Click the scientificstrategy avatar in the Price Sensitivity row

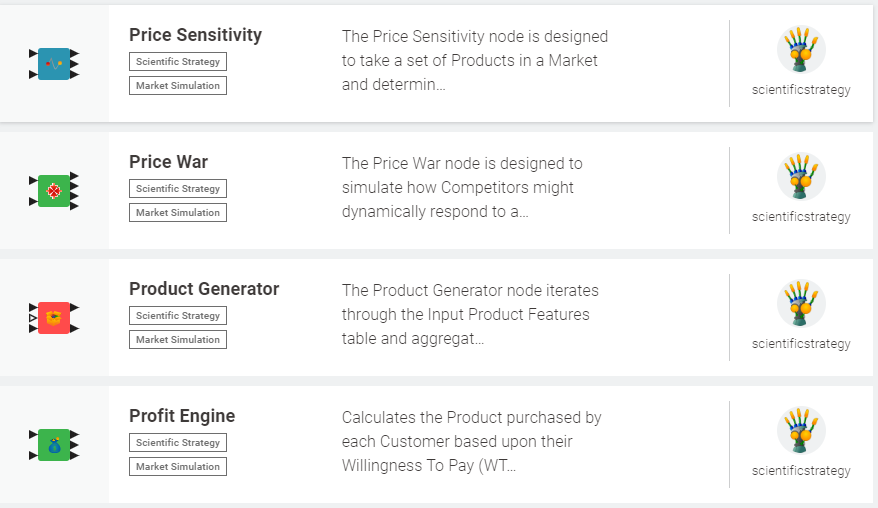coord(801,50)
